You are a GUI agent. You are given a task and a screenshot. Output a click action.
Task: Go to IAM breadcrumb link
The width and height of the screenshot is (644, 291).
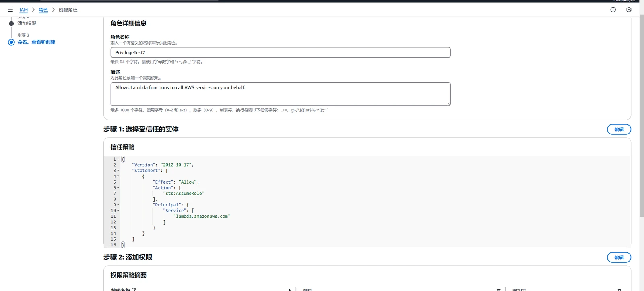(24, 10)
